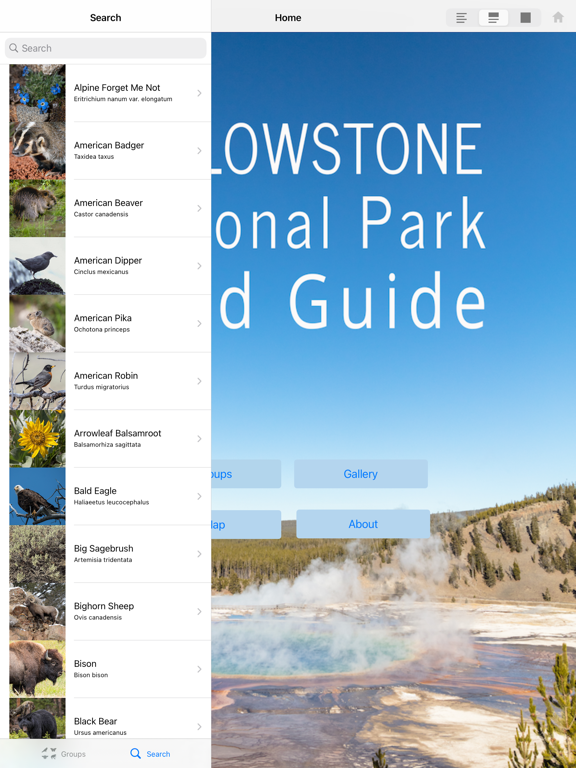Image resolution: width=576 pixels, height=768 pixels.
Task: Expand Big Sagebrush chevron
Action: coord(199,554)
